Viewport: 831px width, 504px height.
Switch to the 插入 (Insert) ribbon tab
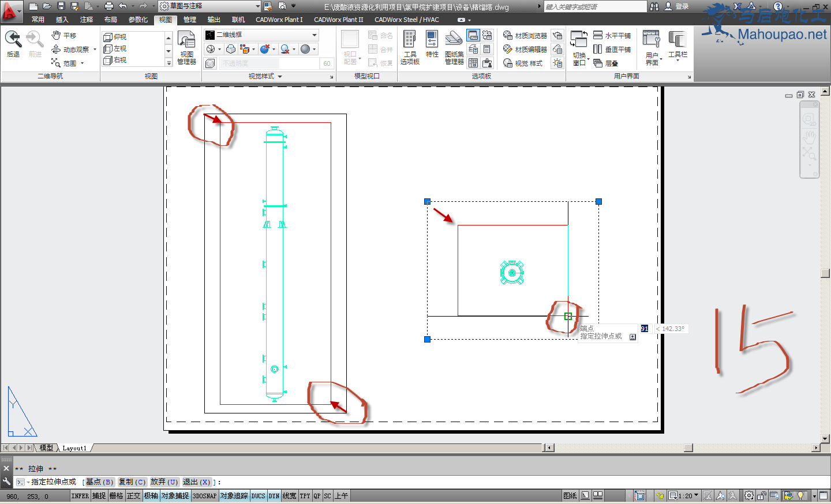tap(62, 20)
